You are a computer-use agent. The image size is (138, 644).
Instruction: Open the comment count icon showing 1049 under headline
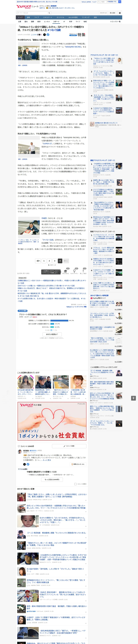(x=34, y=35)
